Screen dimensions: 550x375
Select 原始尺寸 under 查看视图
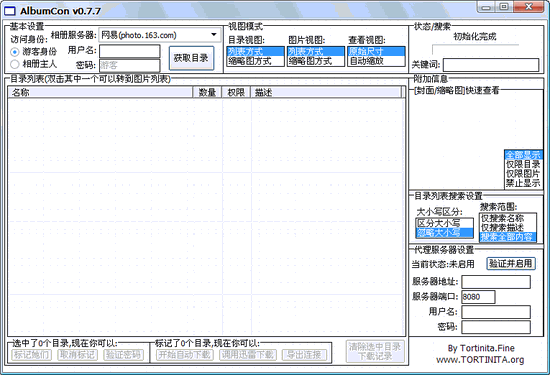point(376,52)
